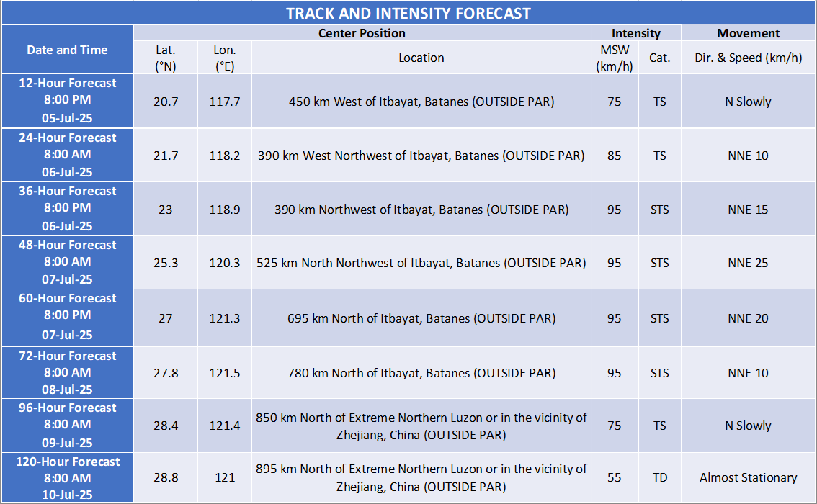Click latitude value 27
This screenshot has width=817, height=504.
point(166,318)
